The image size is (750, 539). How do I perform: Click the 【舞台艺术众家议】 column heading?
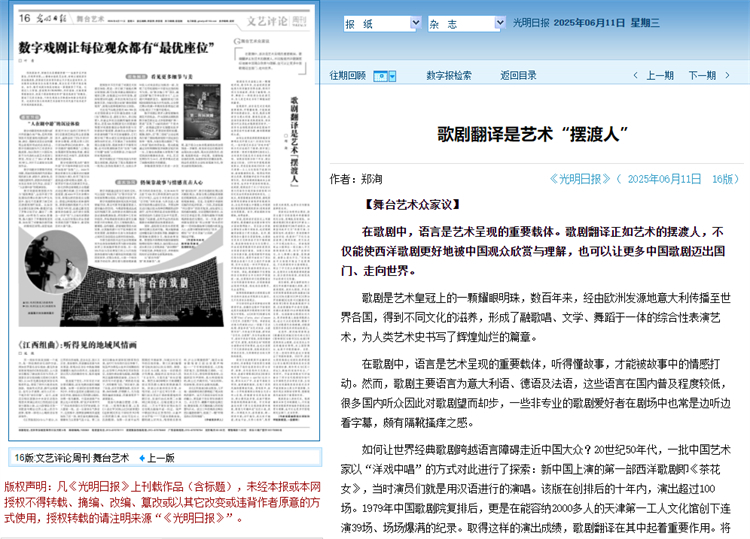(411, 205)
